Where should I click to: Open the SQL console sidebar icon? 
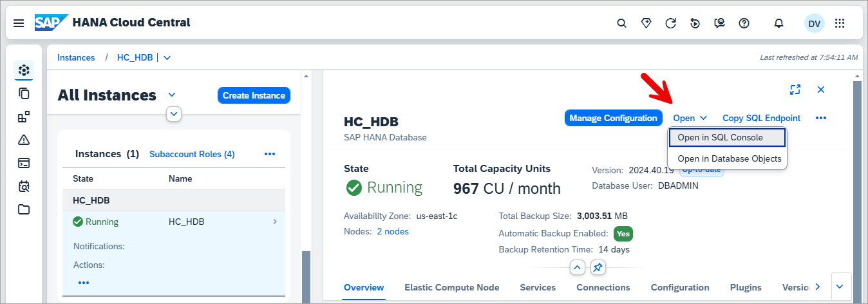point(24,163)
